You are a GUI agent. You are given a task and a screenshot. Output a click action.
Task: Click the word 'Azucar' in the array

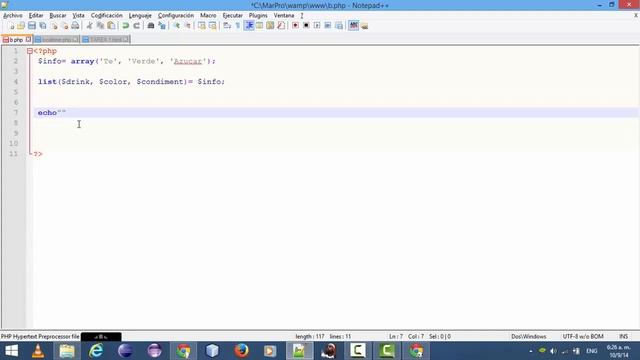(188, 61)
